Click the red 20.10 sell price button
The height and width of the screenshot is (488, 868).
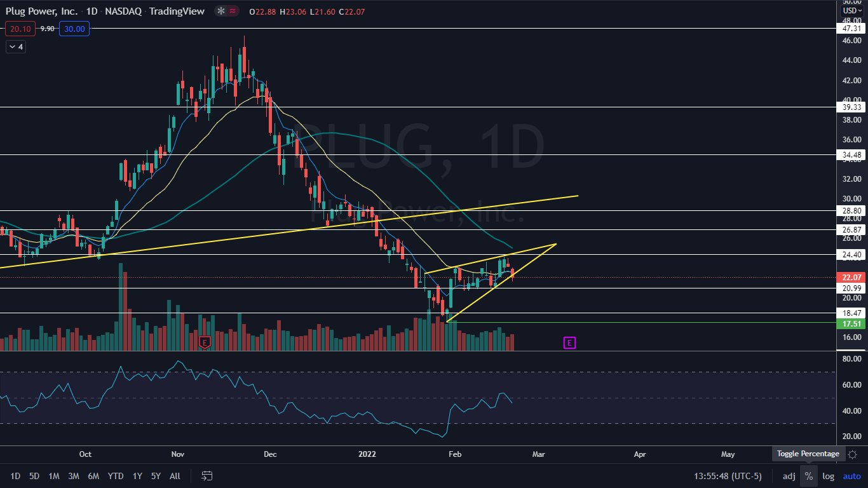pos(20,29)
